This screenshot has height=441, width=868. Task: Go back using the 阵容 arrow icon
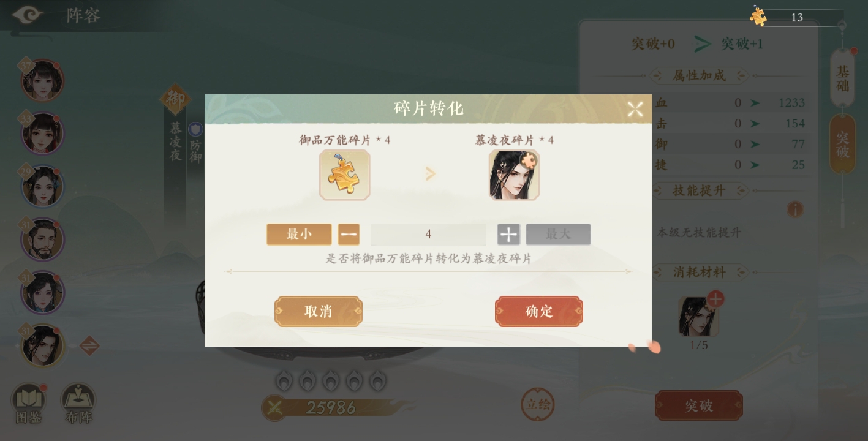27,15
